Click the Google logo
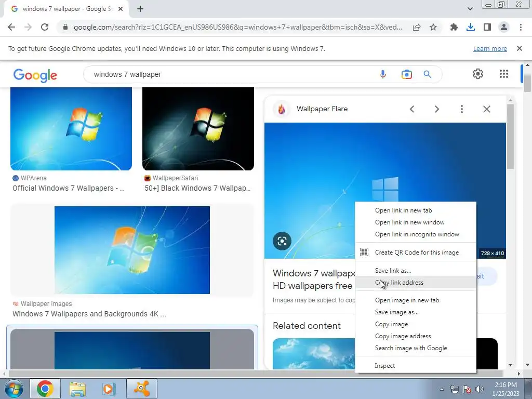Viewport: 532px width, 399px height. pos(35,75)
